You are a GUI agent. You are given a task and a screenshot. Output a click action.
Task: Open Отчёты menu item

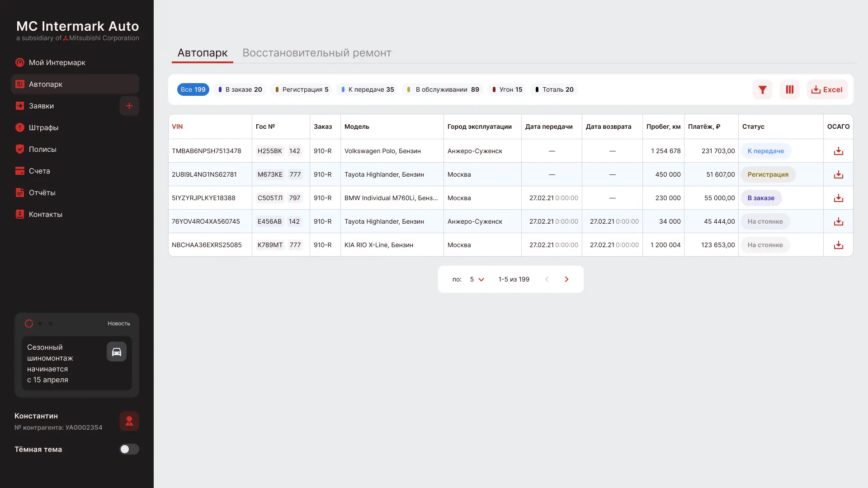tap(75, 192)
